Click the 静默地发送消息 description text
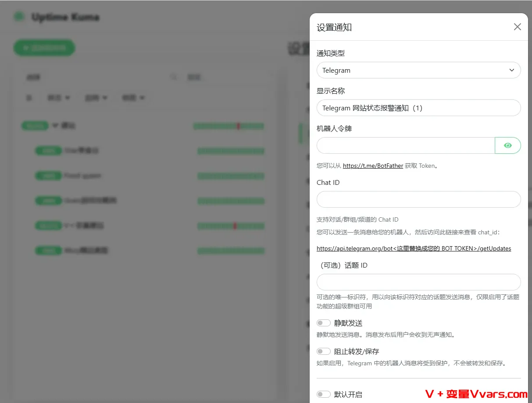Screen dimensions: 532x403 (x=386, y=335)
